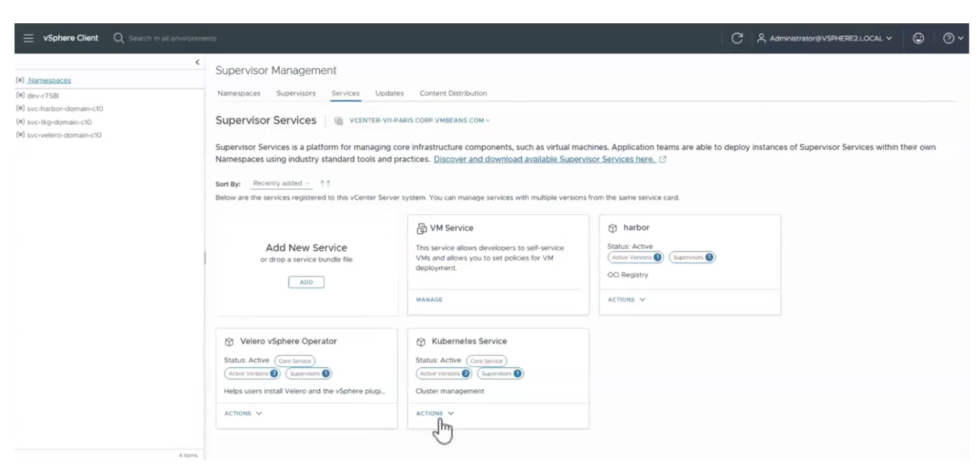Click Supervisors badge on the Kubernetes Service card
Viewport: 980px width, 465px height.
(500, 374)
